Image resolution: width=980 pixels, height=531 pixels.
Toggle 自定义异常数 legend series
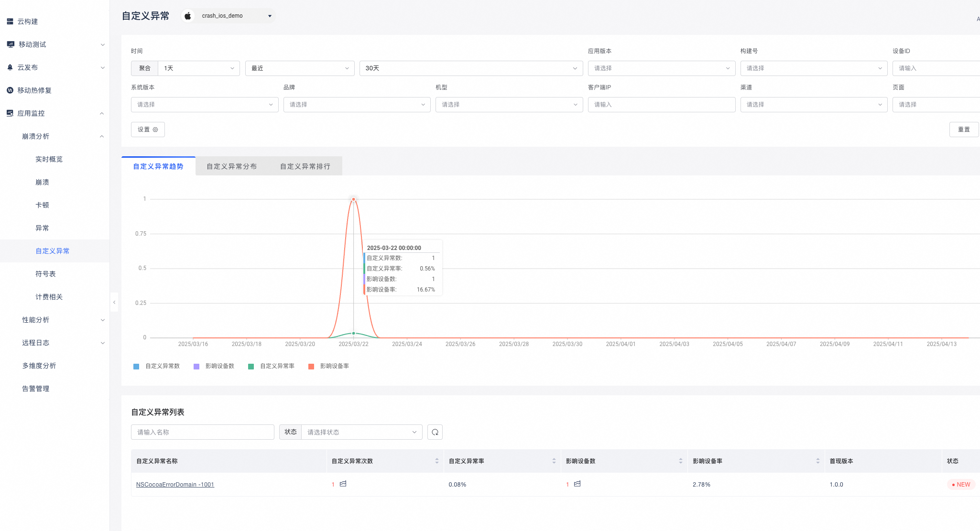[157, 366]
